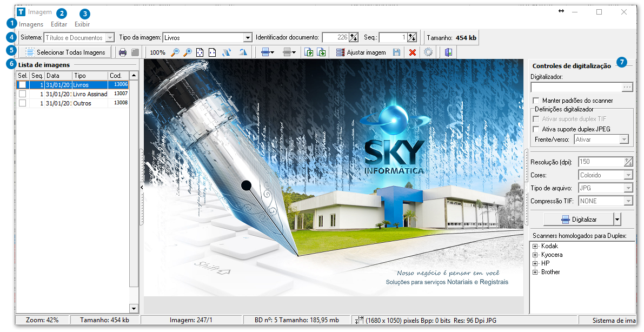Click the fit image to window icon
The height and width of the screenshot is (332, 644).
[200, 52]
